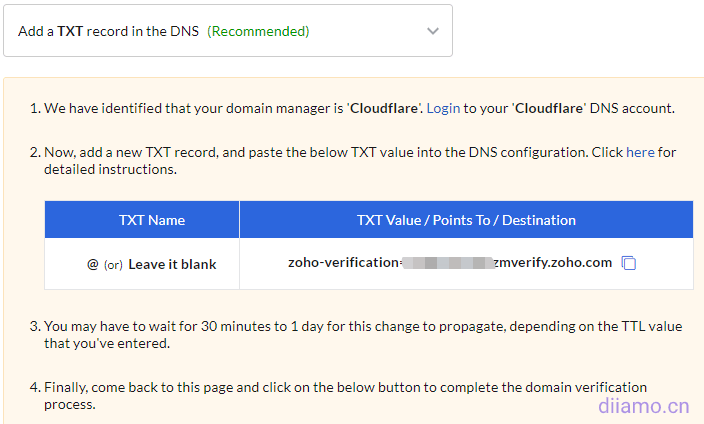Expand the dropdown chevron arrow

(432, 31)
